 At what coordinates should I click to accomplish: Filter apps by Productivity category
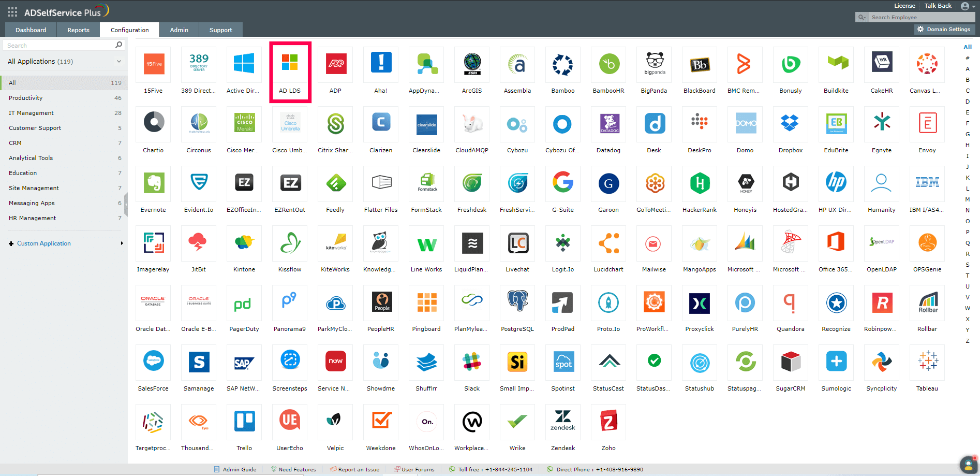(x=64, y=98)
